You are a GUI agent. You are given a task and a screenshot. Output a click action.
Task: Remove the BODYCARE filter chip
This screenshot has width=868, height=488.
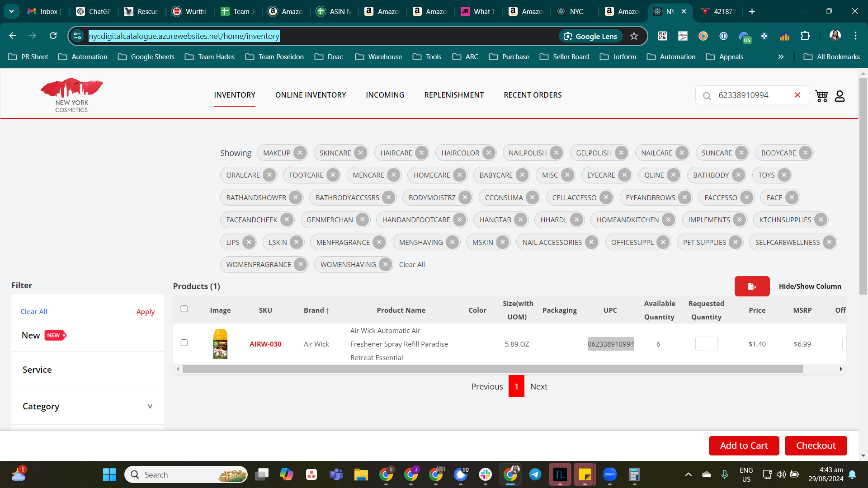[806, 153]
